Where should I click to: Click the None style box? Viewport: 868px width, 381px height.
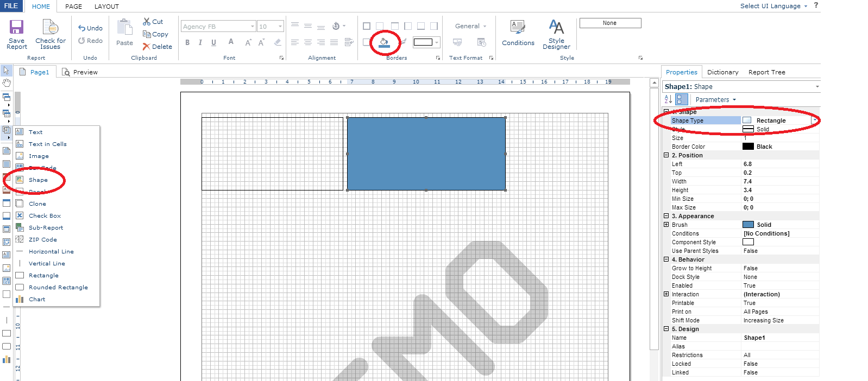(x=610, y=23)
